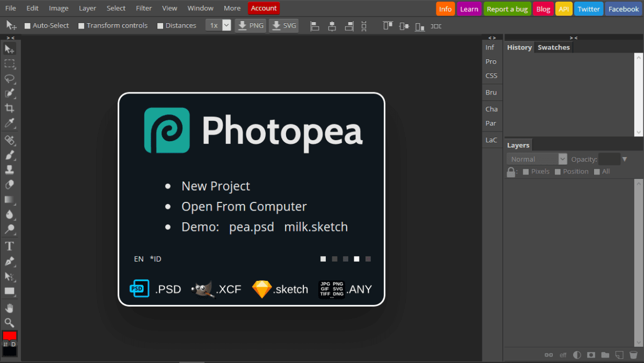The width and height of the screenshot is (644, 363).
Task: Select the Path Select arrow tool
Action: point(9,277)
